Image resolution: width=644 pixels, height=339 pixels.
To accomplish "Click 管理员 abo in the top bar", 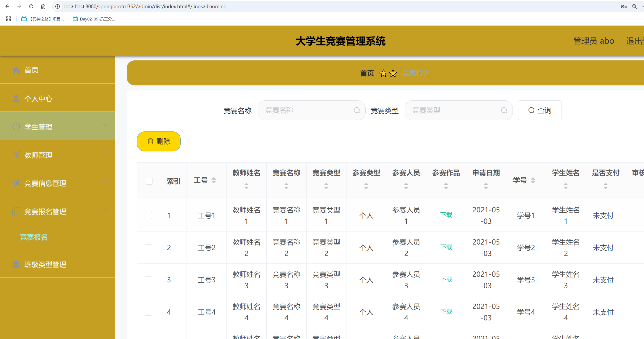I will pos(593,40).
